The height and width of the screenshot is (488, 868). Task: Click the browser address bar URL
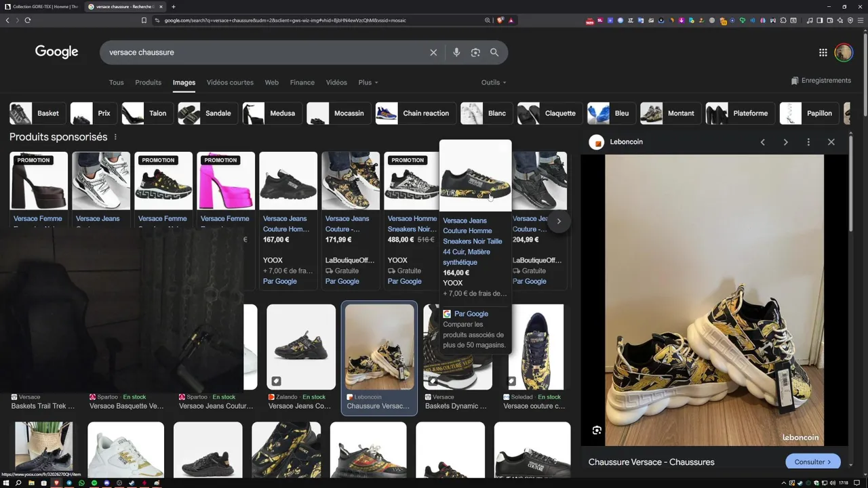285,20
